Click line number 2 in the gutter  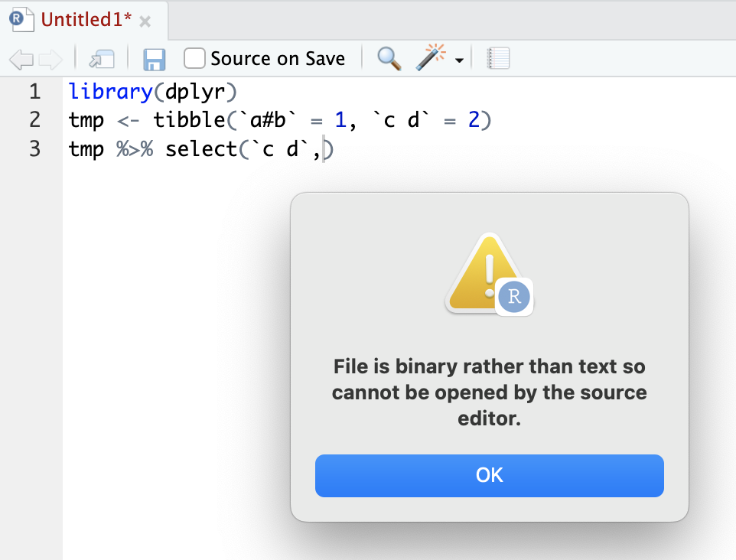[x=34, y=120]
